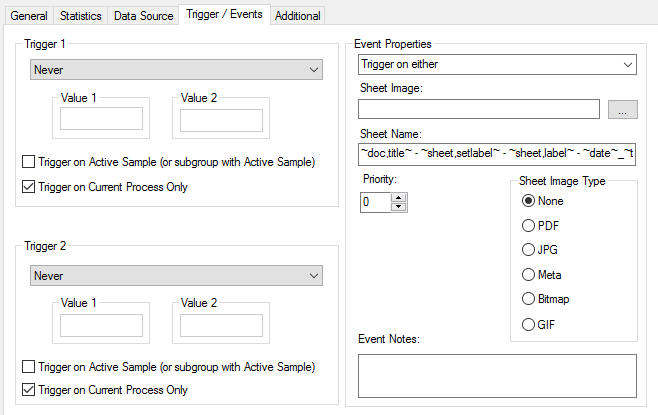The width and height of the screenshot is (658, 415).
Task: Pick the GIF sheet image type
Action: click(x=529, y=324)
